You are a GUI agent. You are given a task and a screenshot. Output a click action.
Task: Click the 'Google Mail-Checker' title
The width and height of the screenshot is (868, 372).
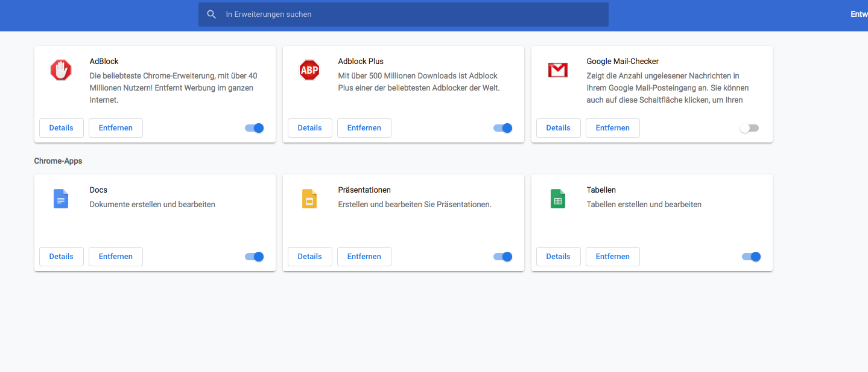pyautogui.click(x=622, y=62)
